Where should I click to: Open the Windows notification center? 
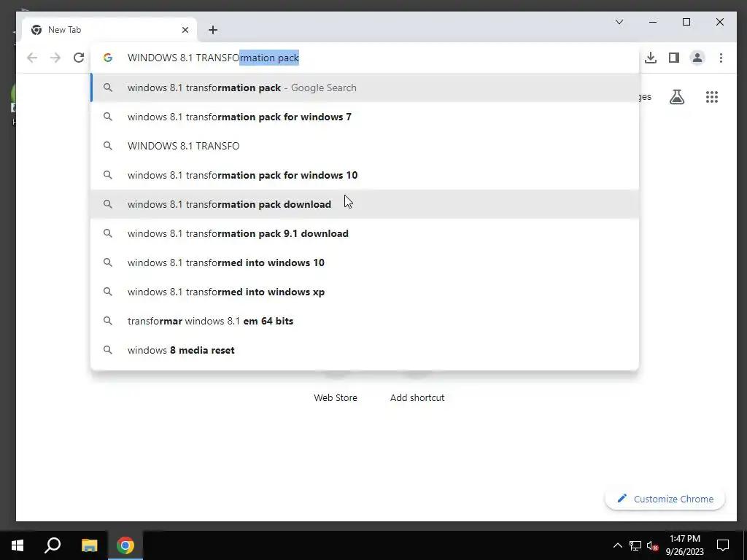pos(723,545)
